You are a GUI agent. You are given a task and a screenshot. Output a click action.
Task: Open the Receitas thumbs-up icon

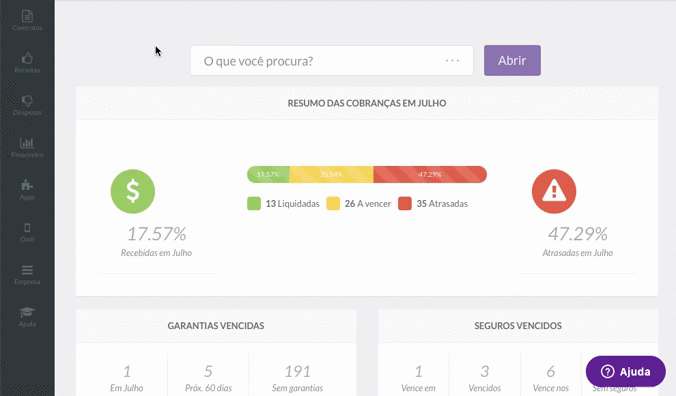click(x=27, y=58)
